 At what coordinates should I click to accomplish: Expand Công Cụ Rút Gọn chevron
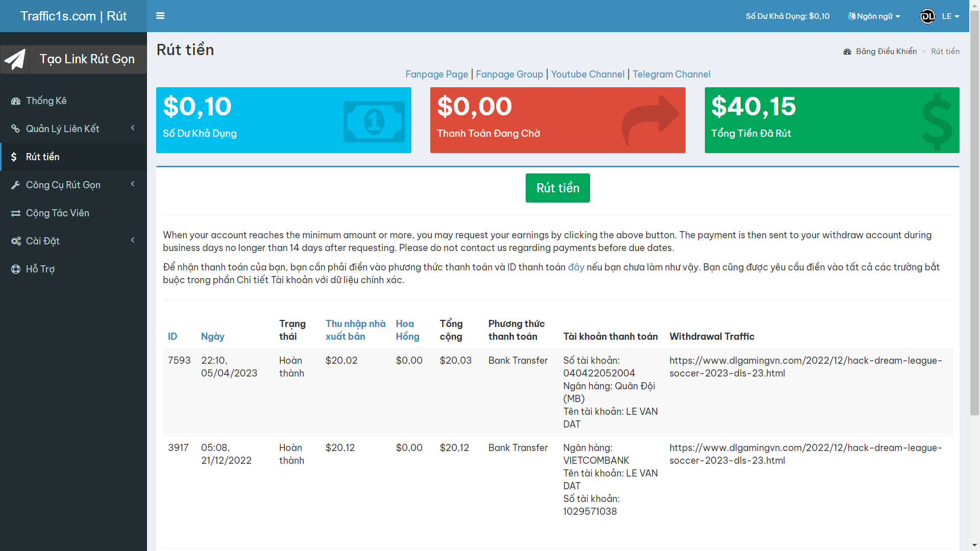133,184
